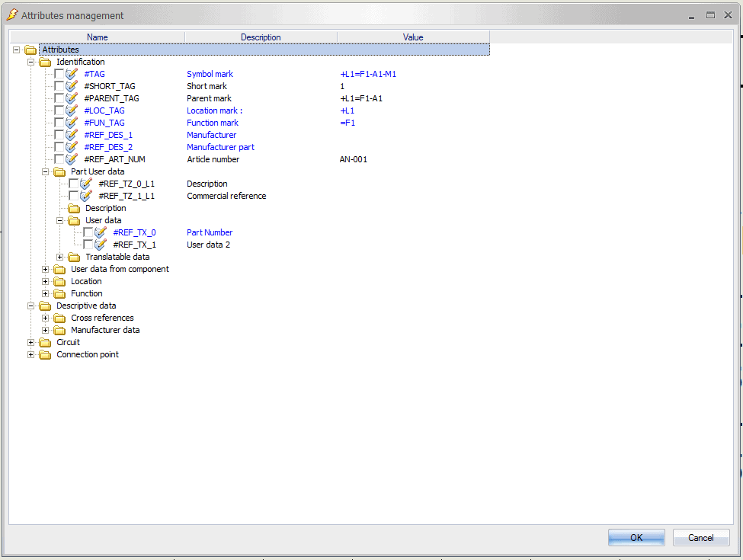Select the Cross references folder icon
The height and width of the screenshot is (560, 743).
(59, 318)
